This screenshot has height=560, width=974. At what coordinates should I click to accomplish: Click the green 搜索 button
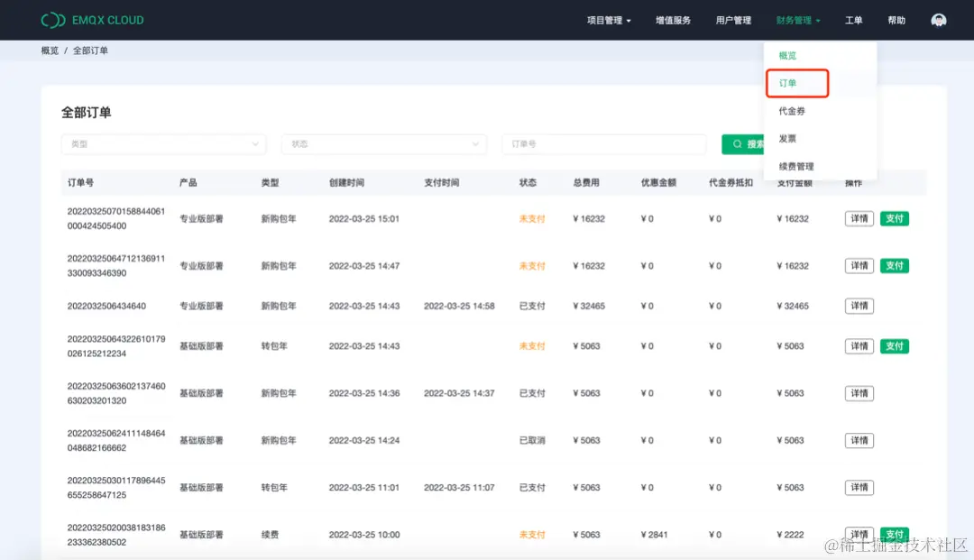coord(744,144)
